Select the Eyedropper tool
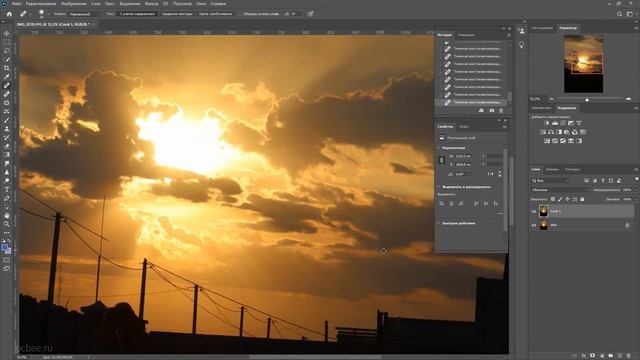The width and height of the screenshot is (640, 360). (x=7, y=76)
